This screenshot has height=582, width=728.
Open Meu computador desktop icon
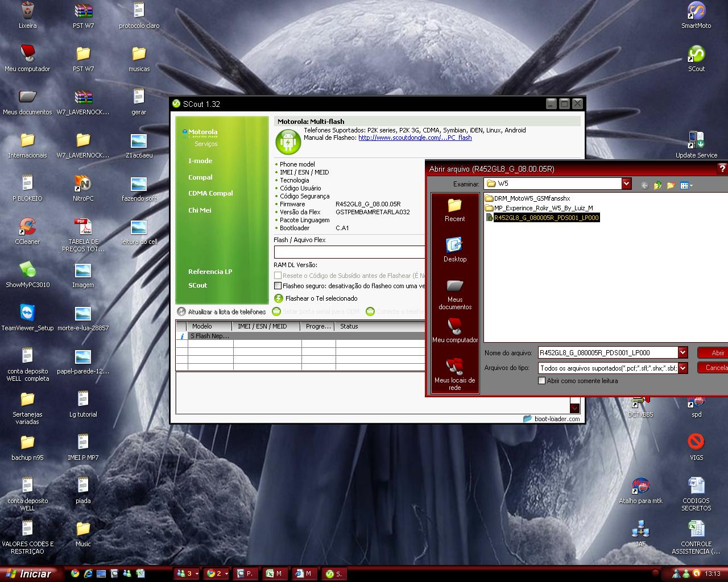27,59
